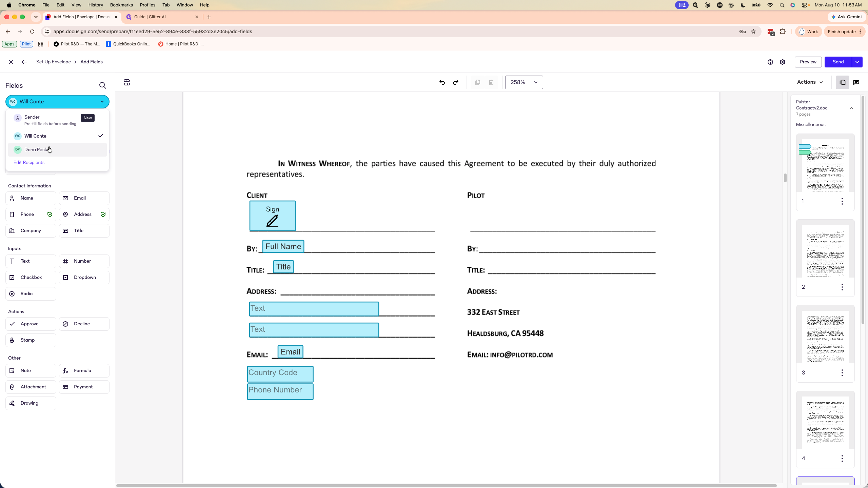Add a Radio field
The height and width of the screenshot is (488, 868).
[x=31, y=294]
